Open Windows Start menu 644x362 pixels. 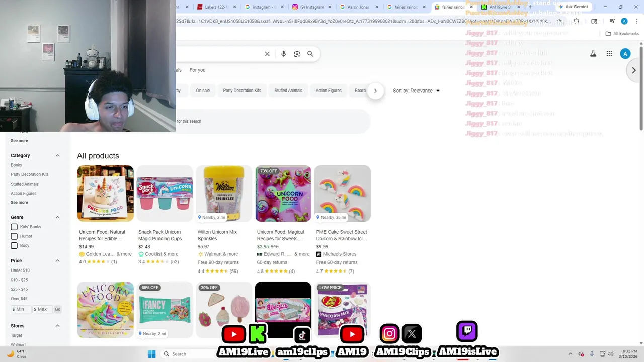pyautogui.click(x=151, y=354)
